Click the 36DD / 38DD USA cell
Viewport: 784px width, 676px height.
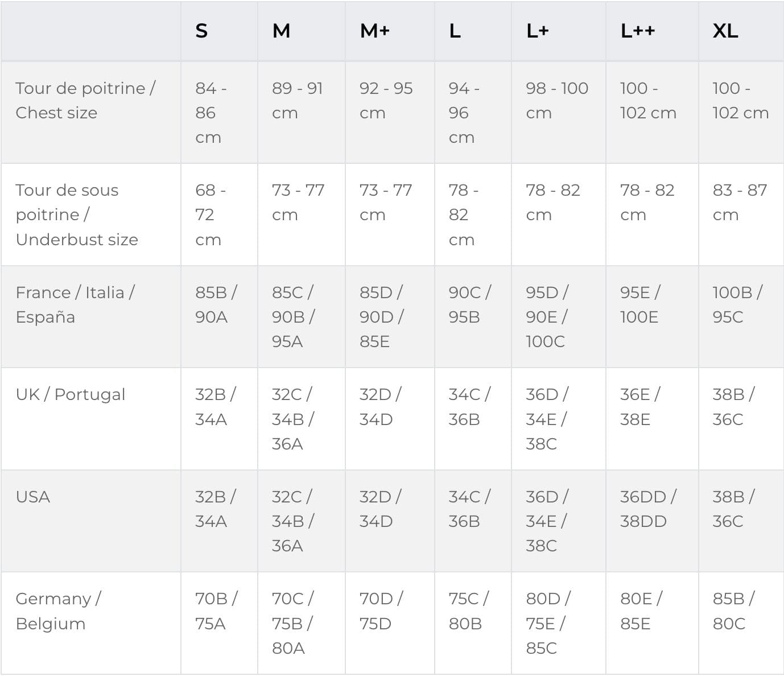(647, 509)
